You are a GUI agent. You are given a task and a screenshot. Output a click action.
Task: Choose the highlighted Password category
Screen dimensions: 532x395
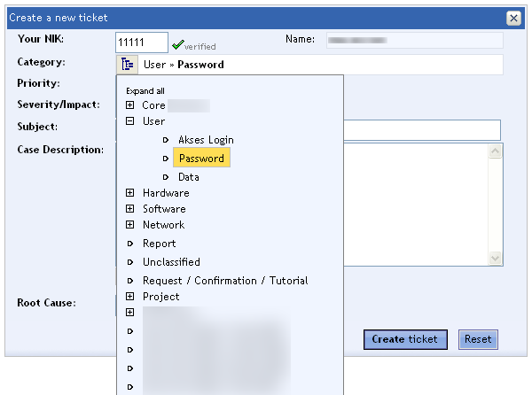point(201,159)
